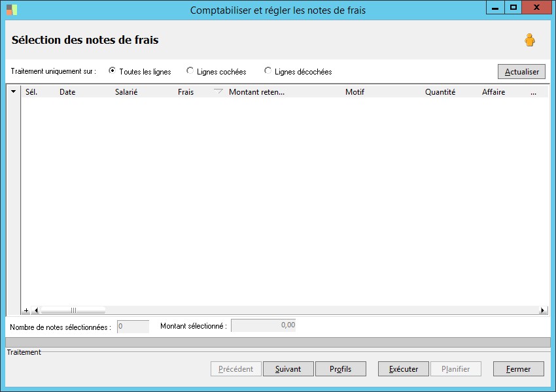
Task: Maximize the window
Action: [x=513, y=7]
